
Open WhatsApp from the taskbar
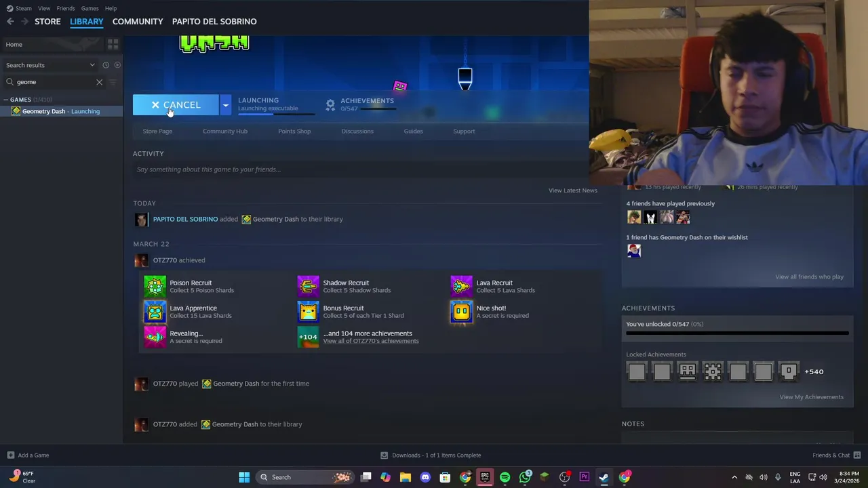[525, 477]
